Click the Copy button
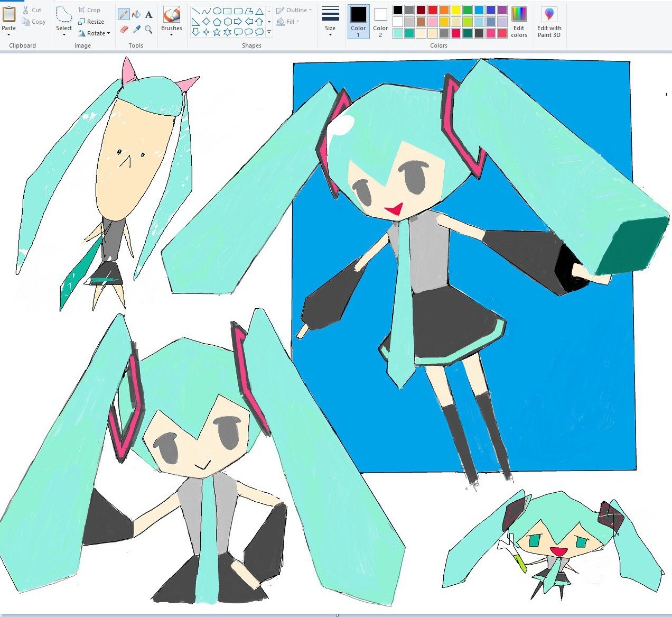 (34, 22)
